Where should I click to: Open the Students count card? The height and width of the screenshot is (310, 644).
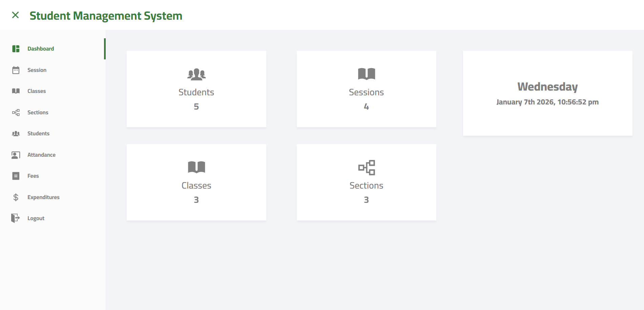[196, 89]
